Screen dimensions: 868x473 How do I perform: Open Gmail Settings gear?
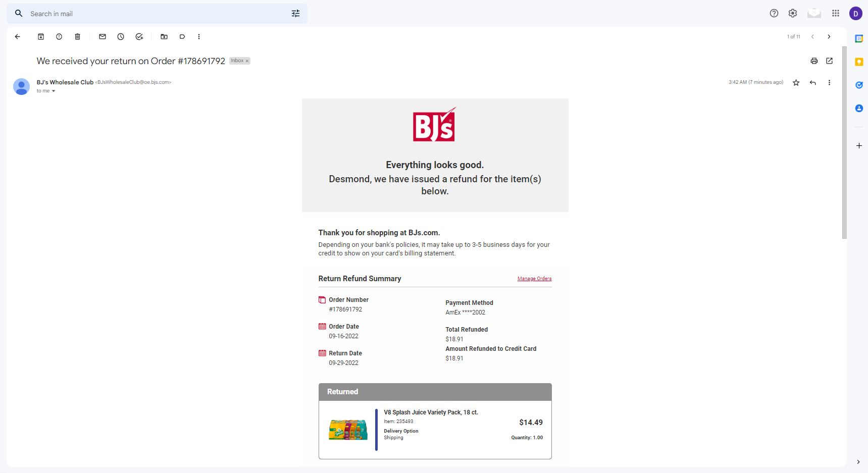793,14
